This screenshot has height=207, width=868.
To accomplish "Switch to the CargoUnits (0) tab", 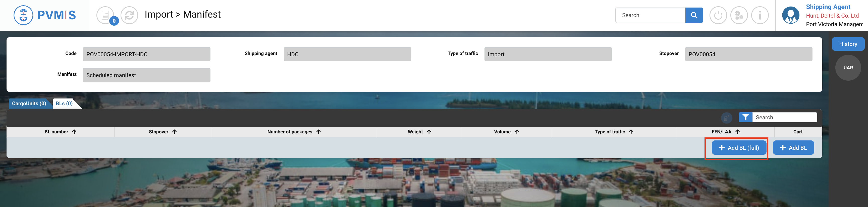I will (x=29, y=103).
